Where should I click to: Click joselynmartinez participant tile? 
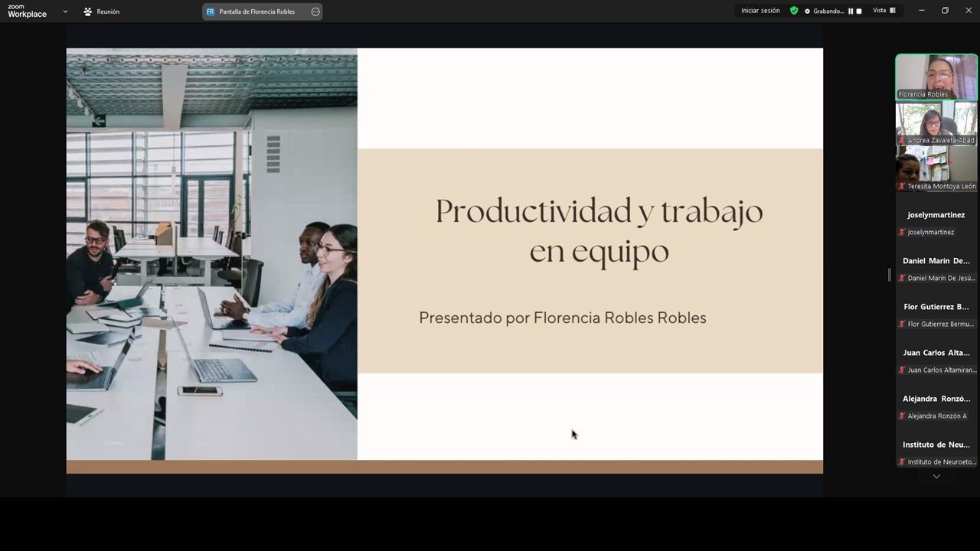pos(936,222)
